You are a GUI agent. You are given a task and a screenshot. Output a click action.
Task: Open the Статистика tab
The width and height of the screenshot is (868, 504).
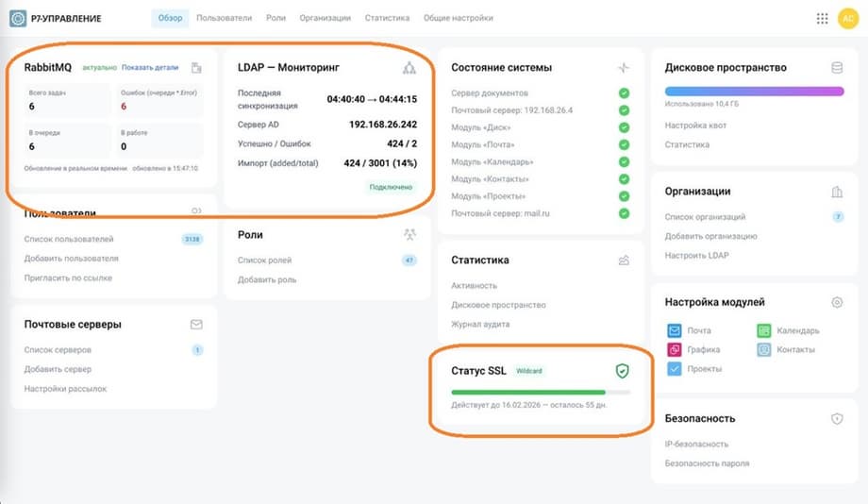point(387,18)
